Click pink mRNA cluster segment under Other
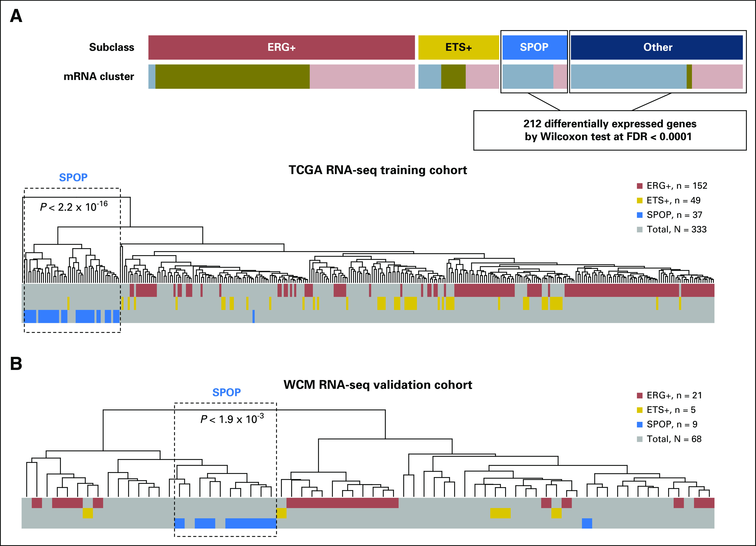Screen dimensions: 756x546 coord(717,76)
